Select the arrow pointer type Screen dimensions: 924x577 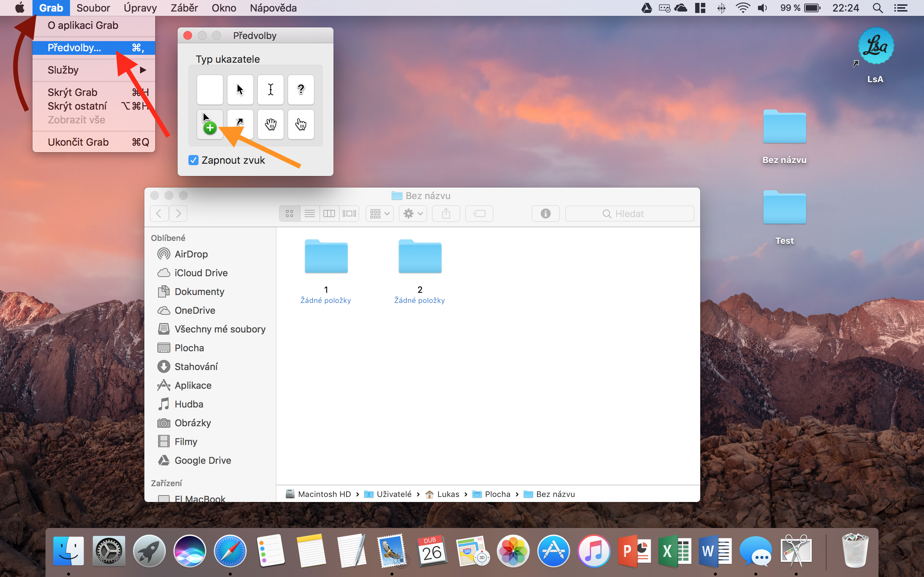[x=240, y=90]
